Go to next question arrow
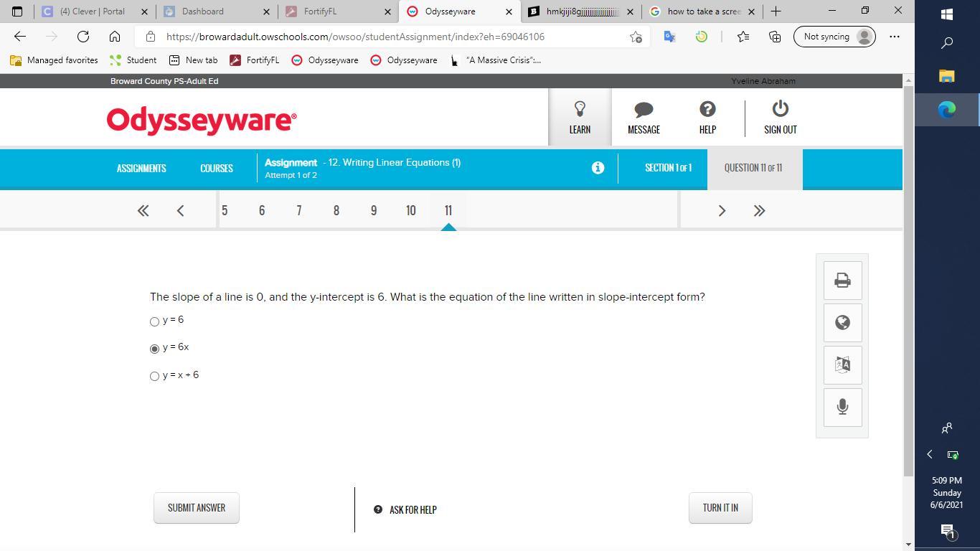 pyautogui.click(x=722, y=210)
